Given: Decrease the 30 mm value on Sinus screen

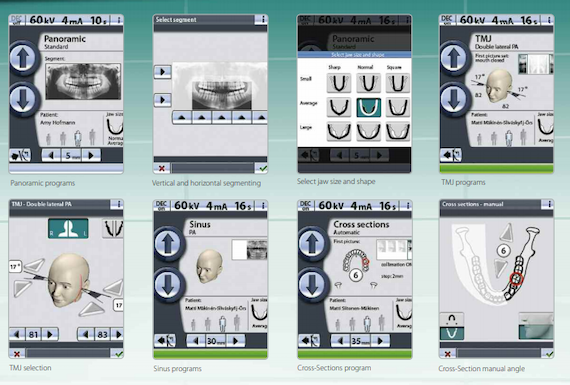Looking at the screenshot, I should 196,341.
